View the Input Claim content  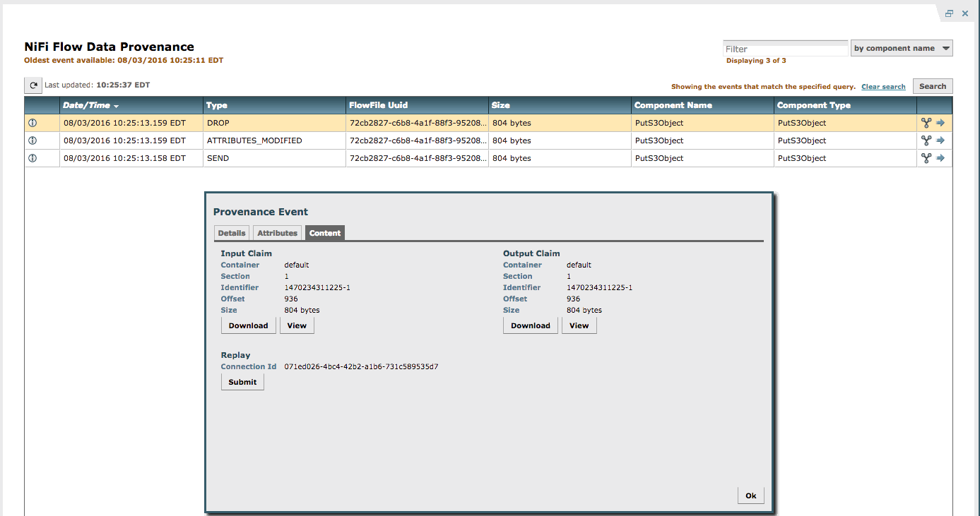[x=297, y=325]
